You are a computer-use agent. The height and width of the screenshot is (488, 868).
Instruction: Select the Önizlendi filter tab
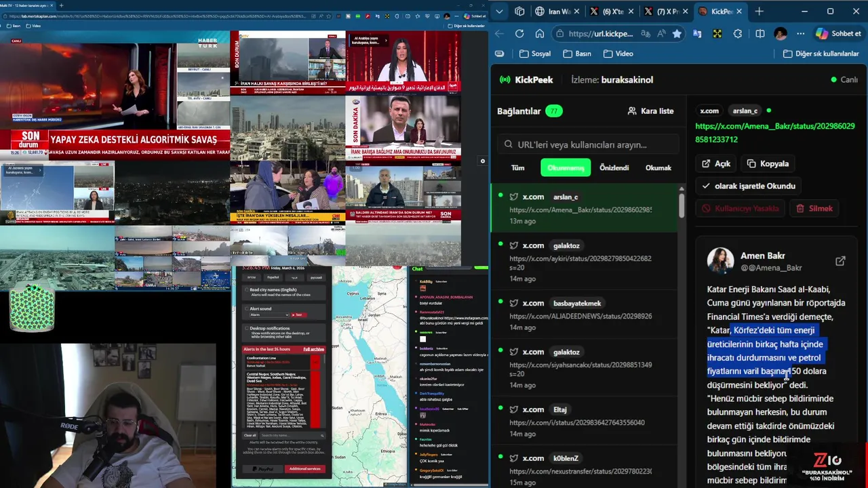614,167
